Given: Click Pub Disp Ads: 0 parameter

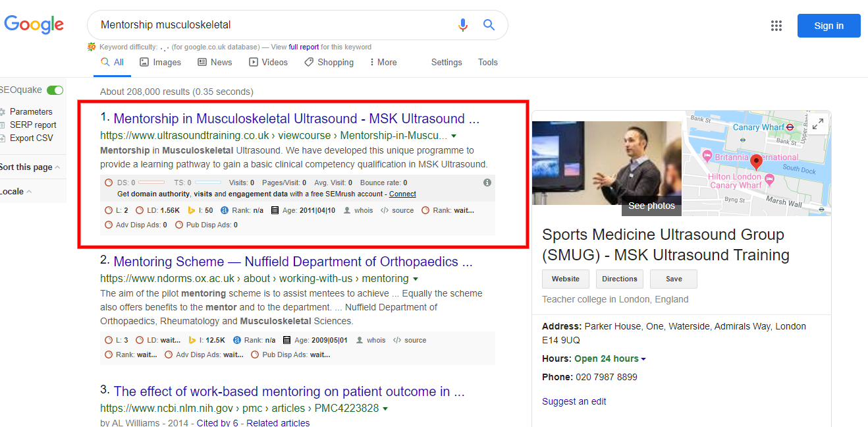Looking at the screenshot, I should click(x=207, y=225).
